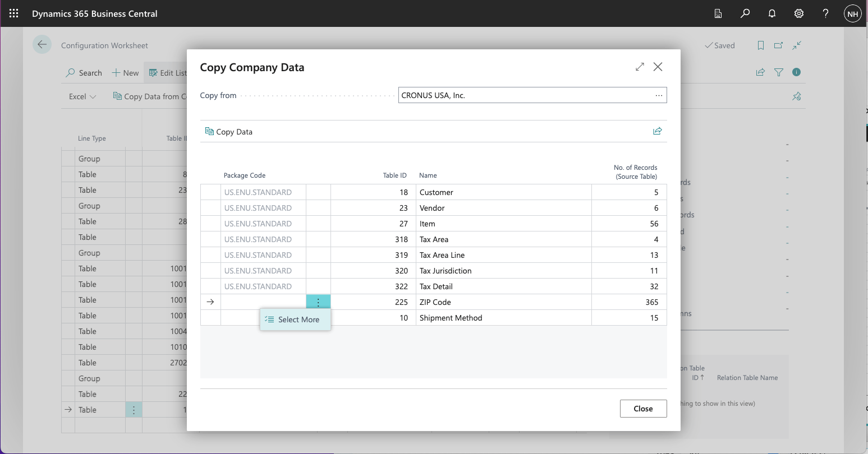Click the Close button in the dialog
This screenshot has width=868, height=454.
643,409
